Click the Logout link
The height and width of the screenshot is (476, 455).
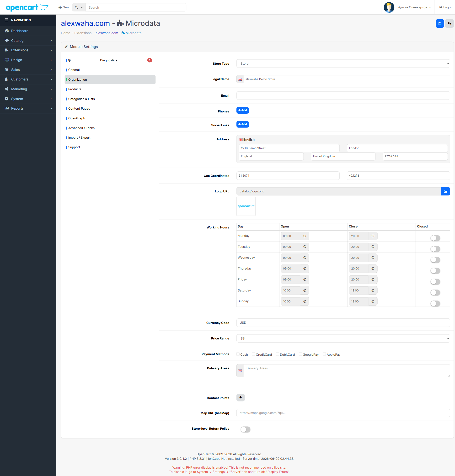(x=446, y=7)
